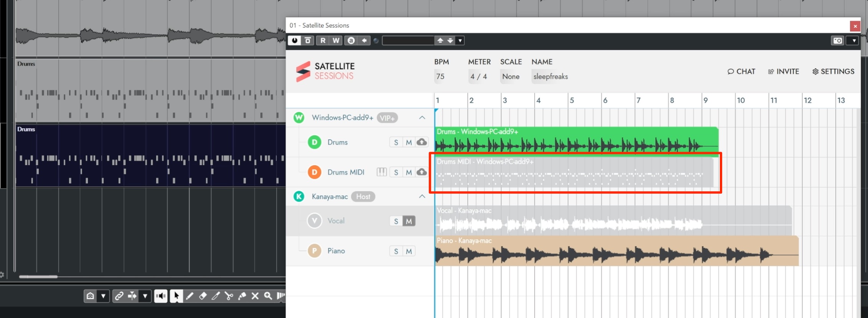Load the previous preset with up arrow
Image resolution: width=868 pixels, height=318 pixels.
(440, 40)
